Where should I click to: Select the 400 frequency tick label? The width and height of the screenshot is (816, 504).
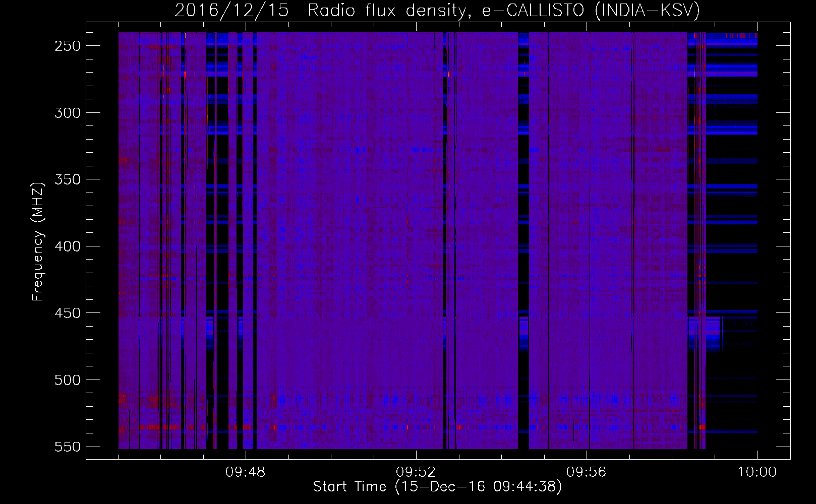[68, 246]
